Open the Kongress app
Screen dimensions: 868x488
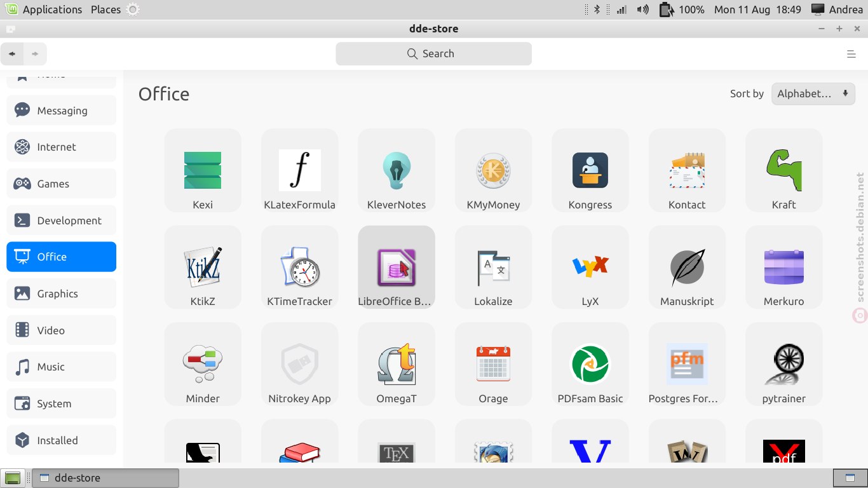(590, 170)
